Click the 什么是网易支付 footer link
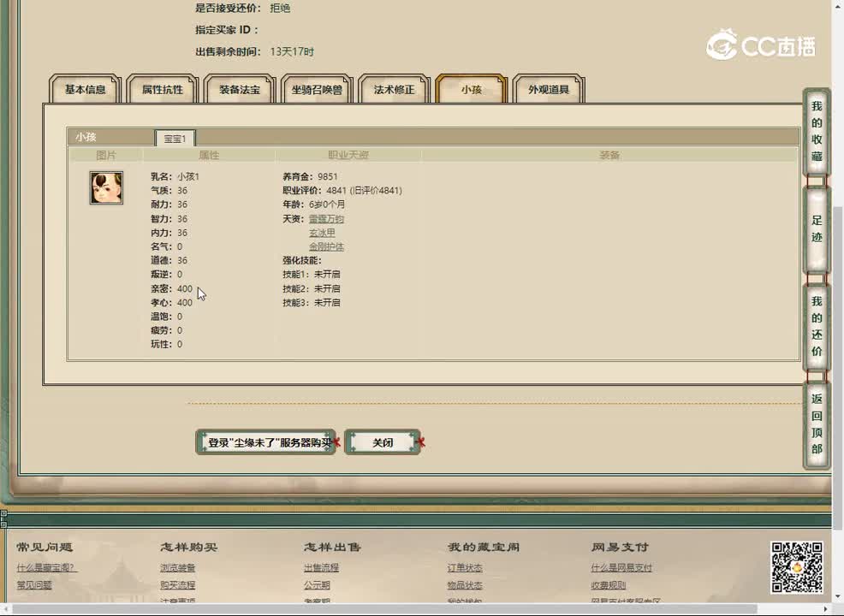The image size is (844, 616). [x=621, y=567]
